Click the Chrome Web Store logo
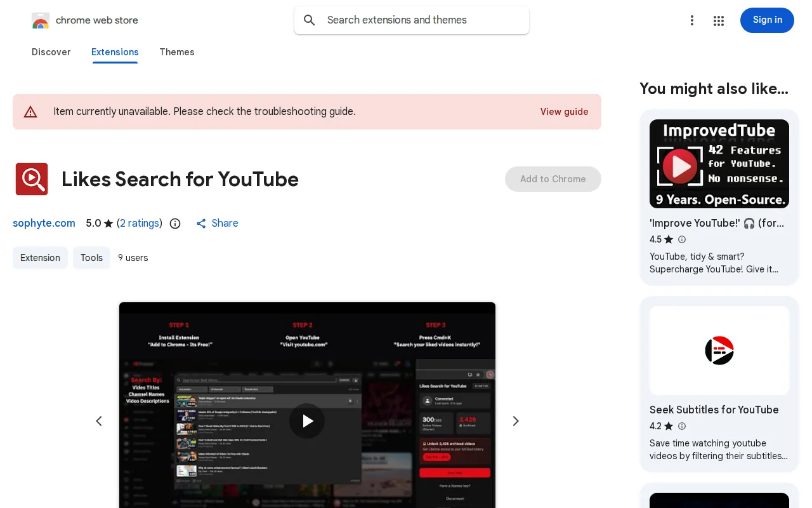The height and width of the screenshot is (508, 812). 41,20
